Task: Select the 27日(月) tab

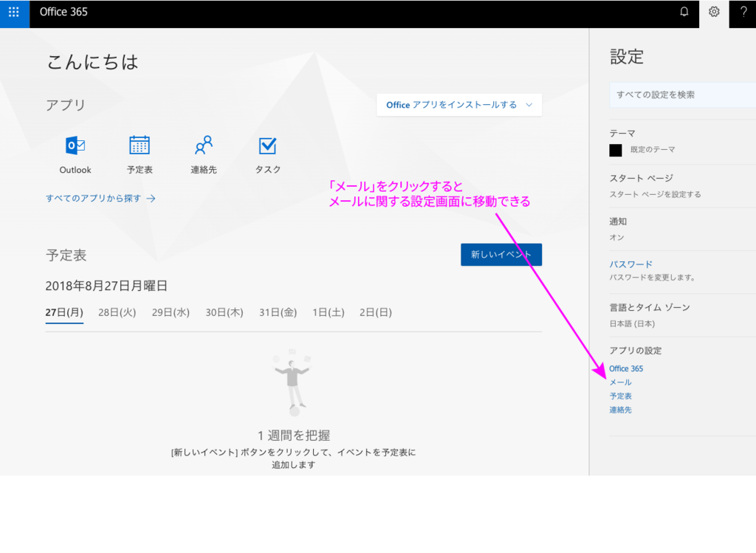Action: click(64, 312)
